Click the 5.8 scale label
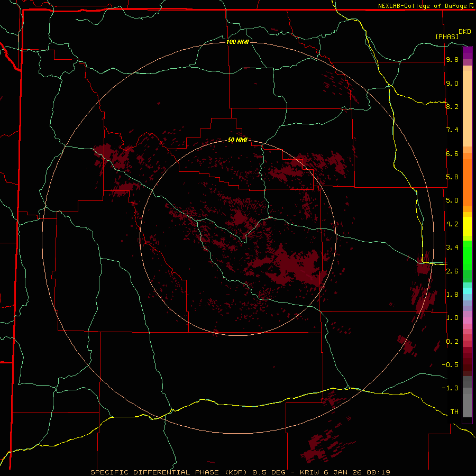This screenshot has height=476, width=476. click(452, 177)
